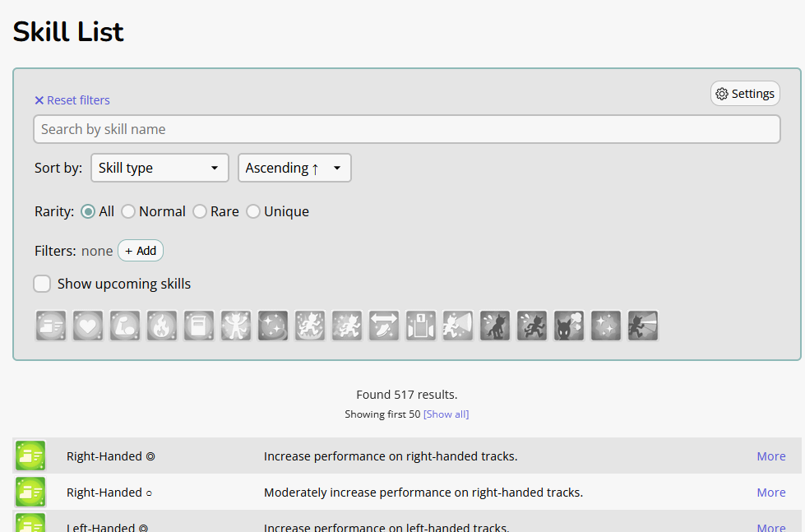Enable Show upcoming skills checkbox
805x532 pixels.
pos(42,284)
